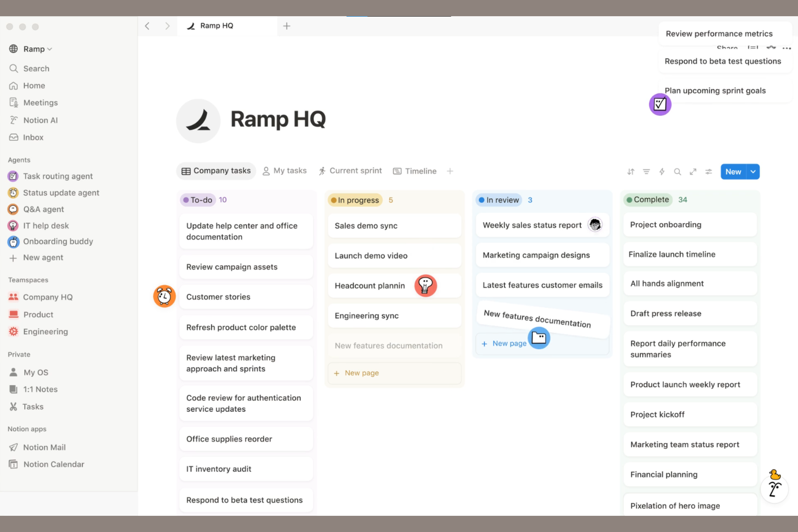Open the Customer stories card

tap(246, 297)
